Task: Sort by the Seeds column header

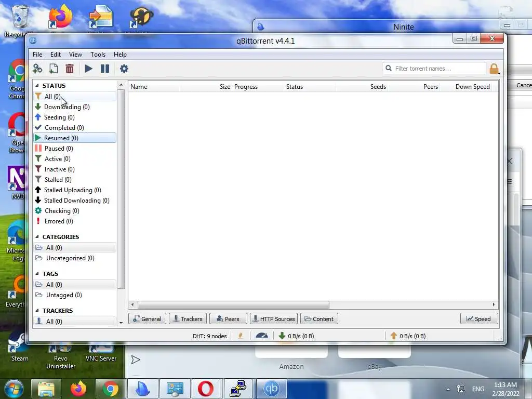Action: tap(362, 87)
